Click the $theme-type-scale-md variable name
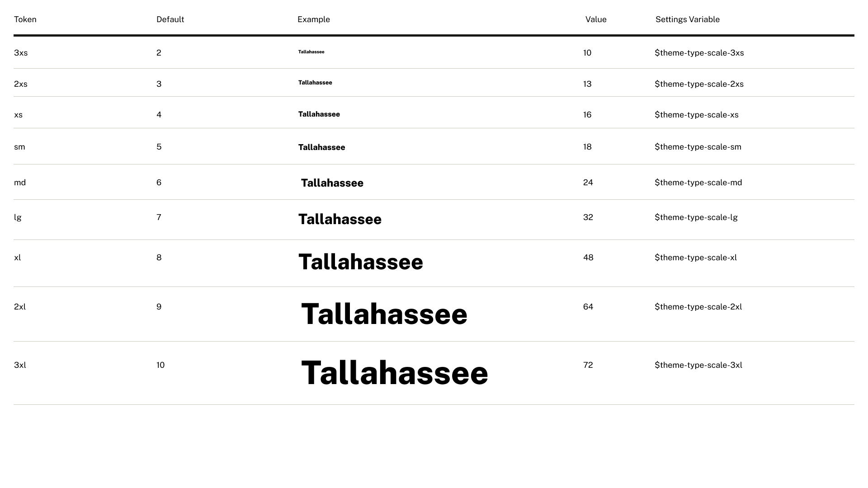Viewport: 868px width, 488px height. [x=698, y=183]
